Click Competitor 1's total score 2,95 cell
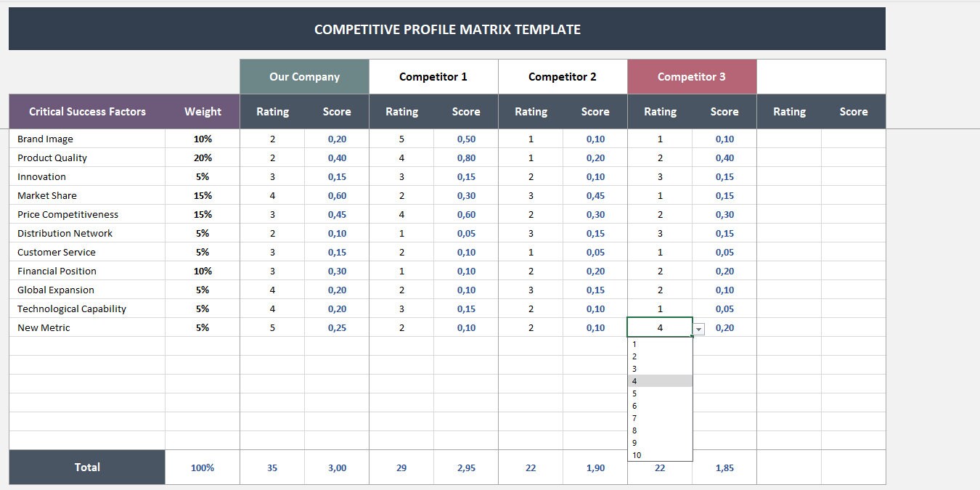 pos(465,467)
